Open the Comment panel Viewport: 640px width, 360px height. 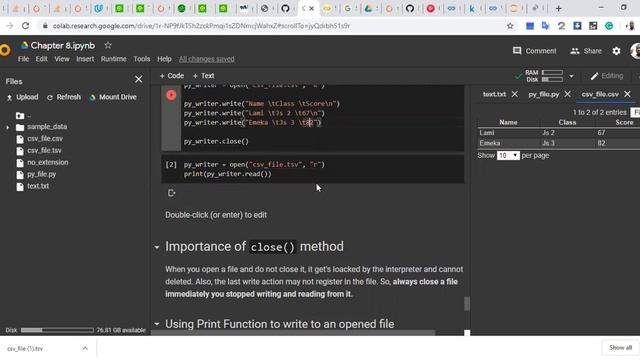[534, 51]
